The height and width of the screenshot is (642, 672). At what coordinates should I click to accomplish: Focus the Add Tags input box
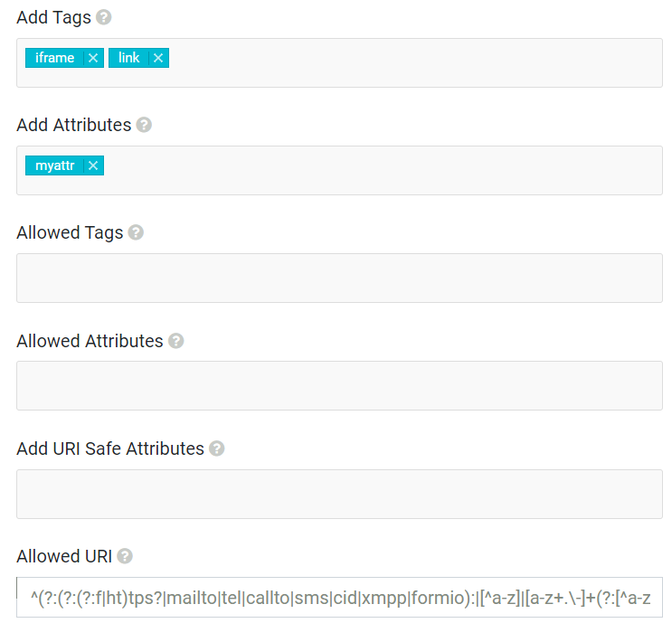click(x=407, y=62)
